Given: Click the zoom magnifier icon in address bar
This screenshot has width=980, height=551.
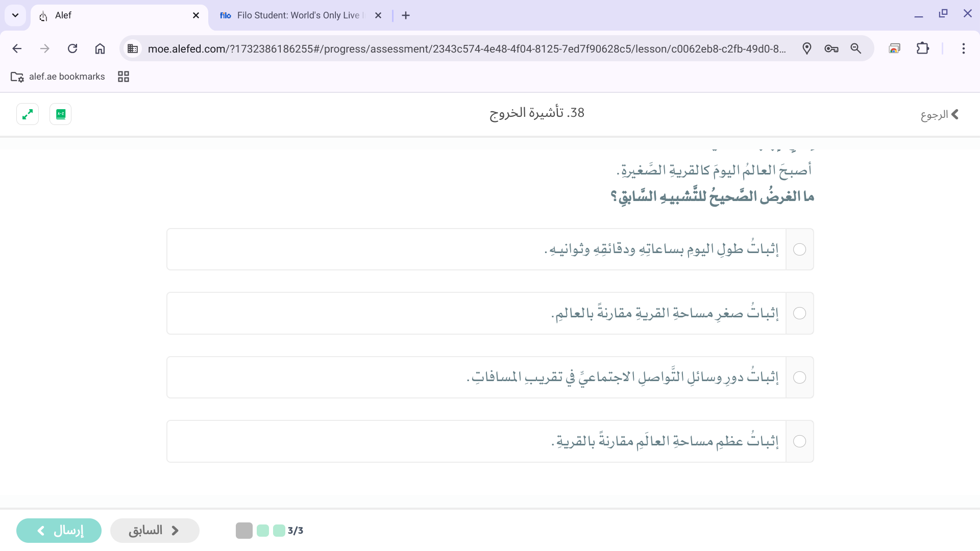Looking at the screenshot, I should pyautogui.click(x=856, y=48).
